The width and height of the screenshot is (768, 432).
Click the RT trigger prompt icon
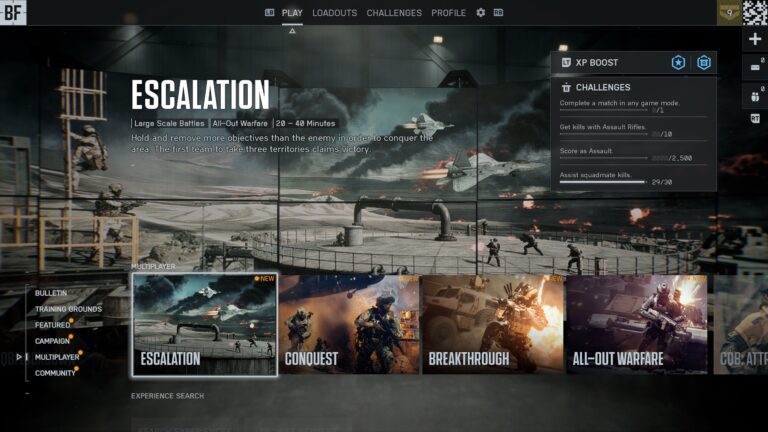pos(755,118)
